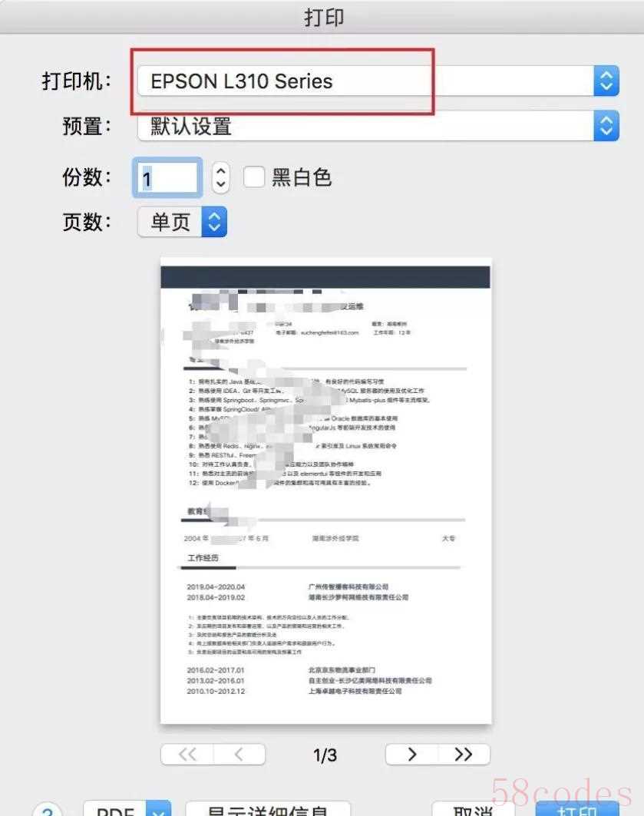The width and height of the screenshot is (644, 816).
Task: Decrease copies with the stepper down arrow
Action: coord(220,185)
